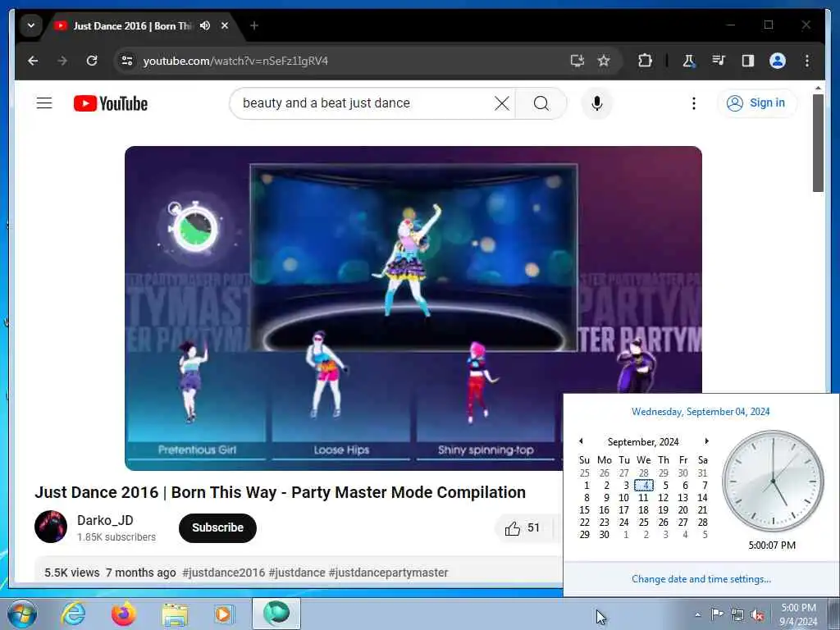Open the Windows Start button
This screenshot has width=840, height=630.
click(x=22, y=614)
